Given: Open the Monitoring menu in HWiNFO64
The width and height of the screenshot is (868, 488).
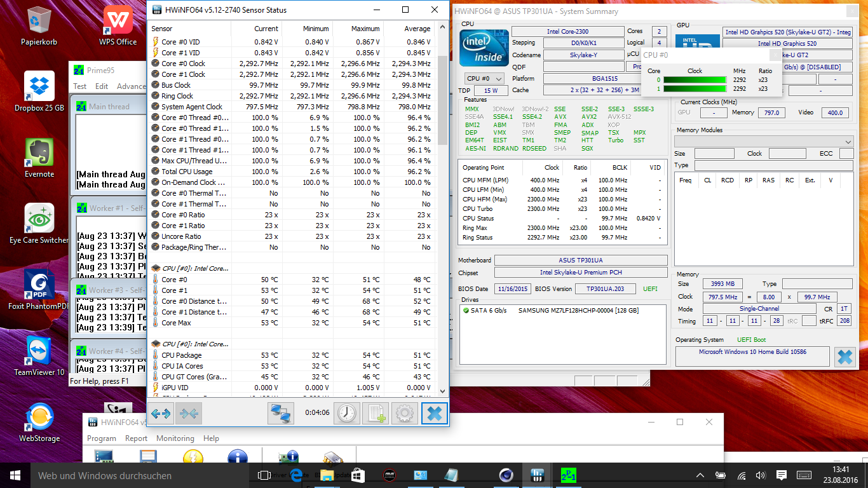Looking at the screenshot, I should tap(175, 438).
